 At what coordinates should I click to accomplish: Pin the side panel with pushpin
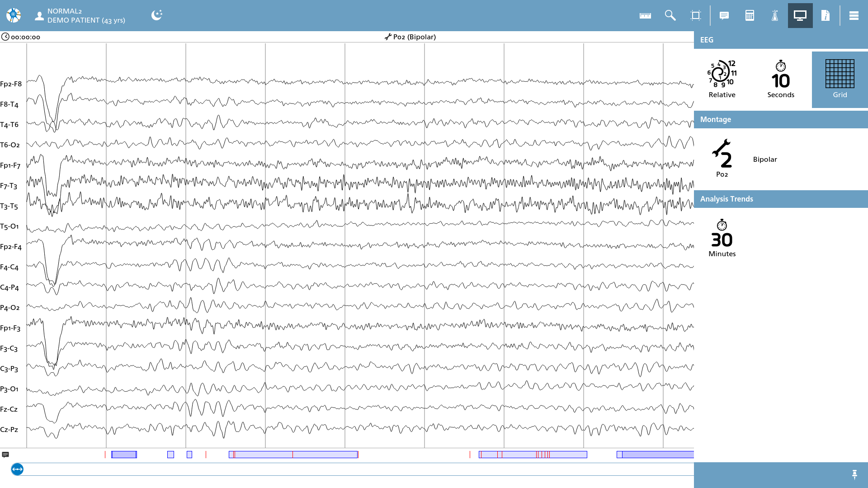pyautogui.click(x=854, y=474)
